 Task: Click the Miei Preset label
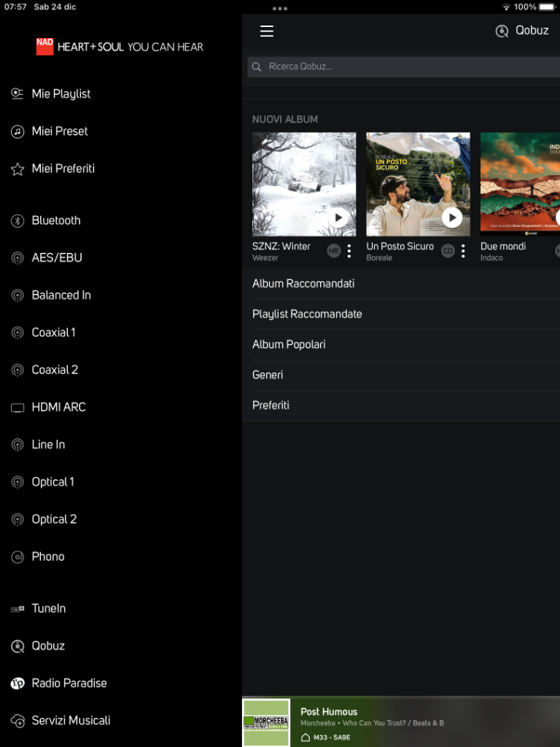(x=60, y=131)
